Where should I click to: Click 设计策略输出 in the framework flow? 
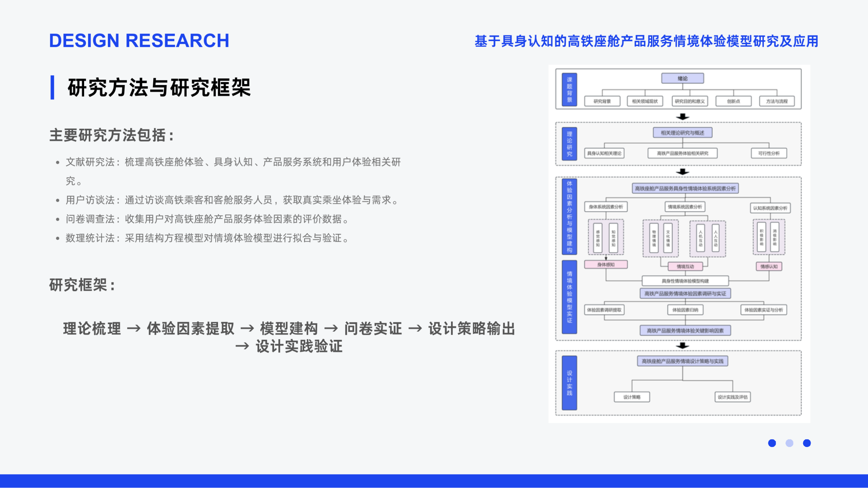(472, 329)
